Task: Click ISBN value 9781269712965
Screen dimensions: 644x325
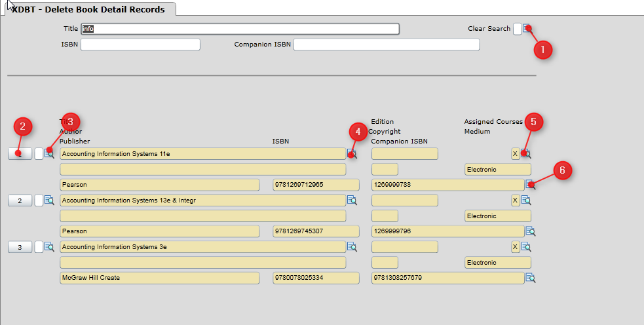Action: 316,185
